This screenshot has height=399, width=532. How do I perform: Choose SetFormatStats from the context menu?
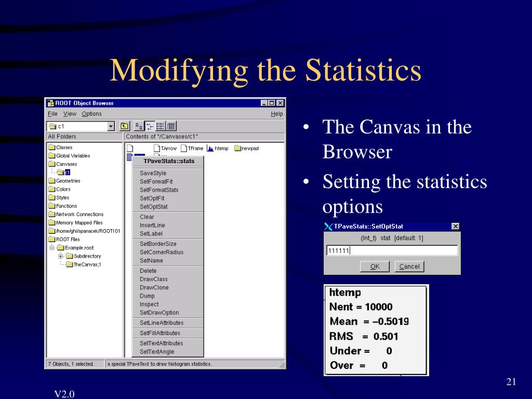pyautogui.click(x=168, y=190)
